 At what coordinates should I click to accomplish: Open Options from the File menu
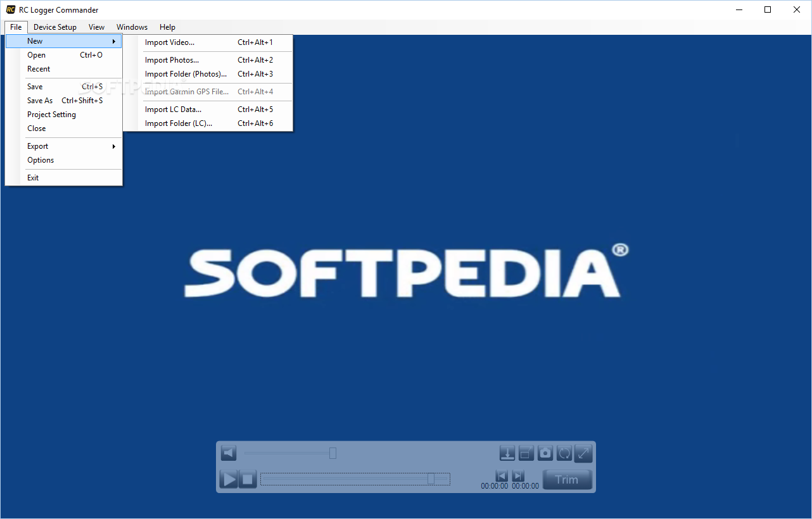coord(64,160)
